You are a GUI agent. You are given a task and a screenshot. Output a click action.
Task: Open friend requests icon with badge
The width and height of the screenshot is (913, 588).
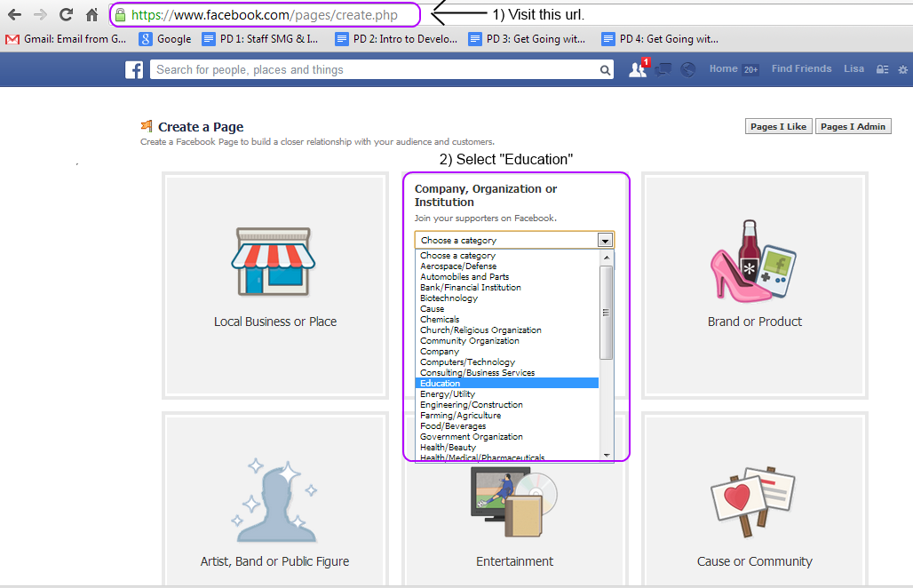(x=639, y=68)
